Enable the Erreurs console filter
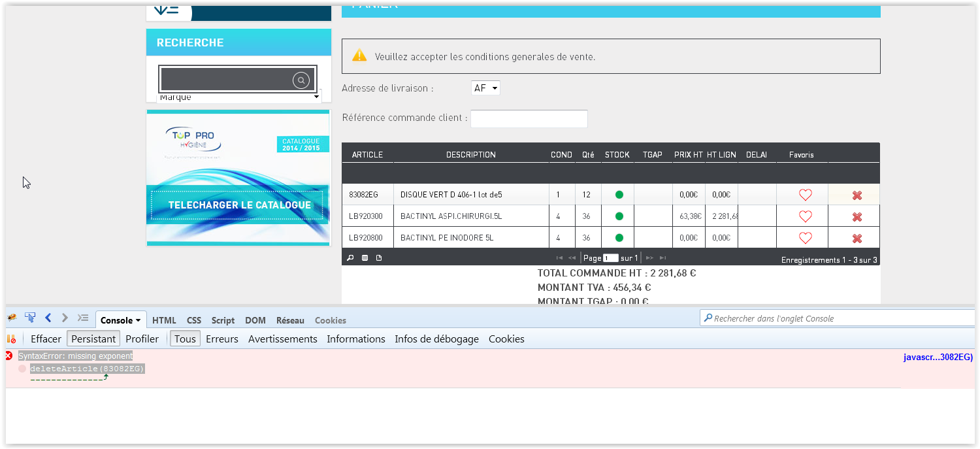 point(221,339)
